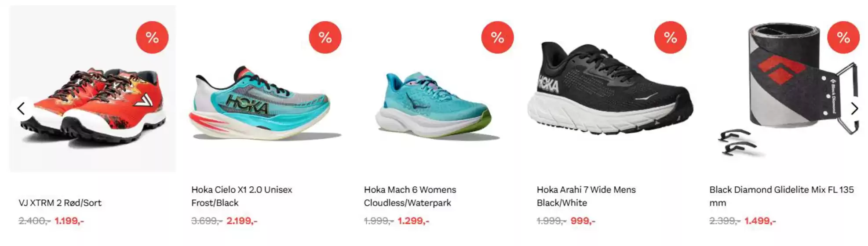Image resolution: width=868 pixels, height=246 pixels.
Task: Click the next carousel arrow
Action: coord(853,109)
